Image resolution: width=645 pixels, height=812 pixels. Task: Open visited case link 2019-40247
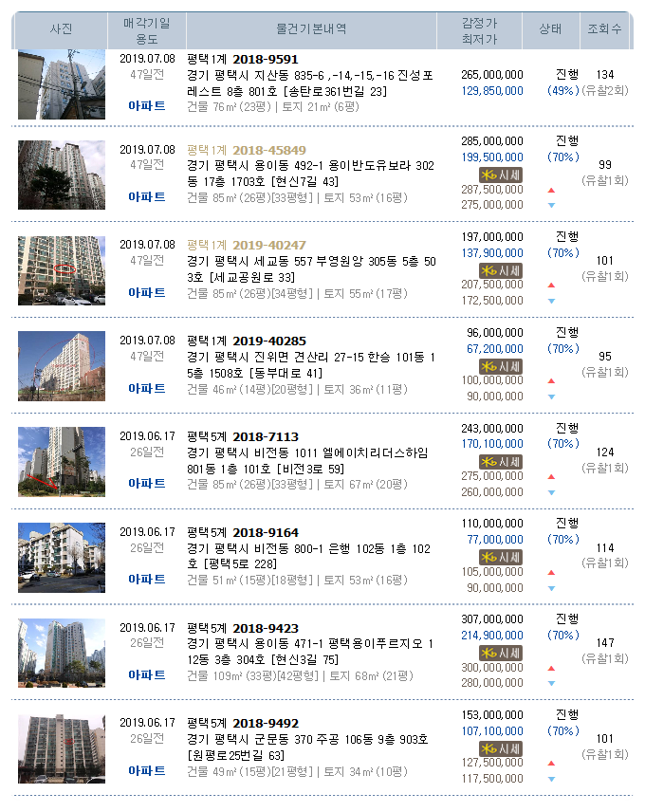pyautogui.click(x=269, y=245)
